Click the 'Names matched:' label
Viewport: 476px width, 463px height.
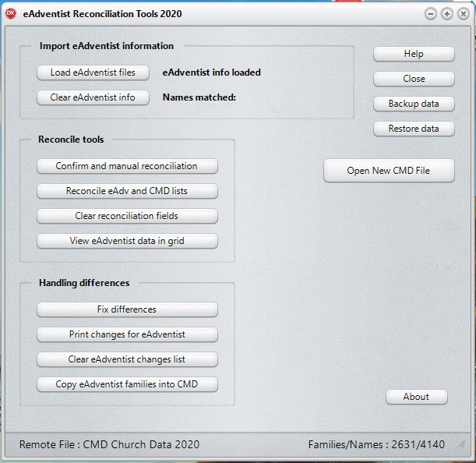(199, 97)
